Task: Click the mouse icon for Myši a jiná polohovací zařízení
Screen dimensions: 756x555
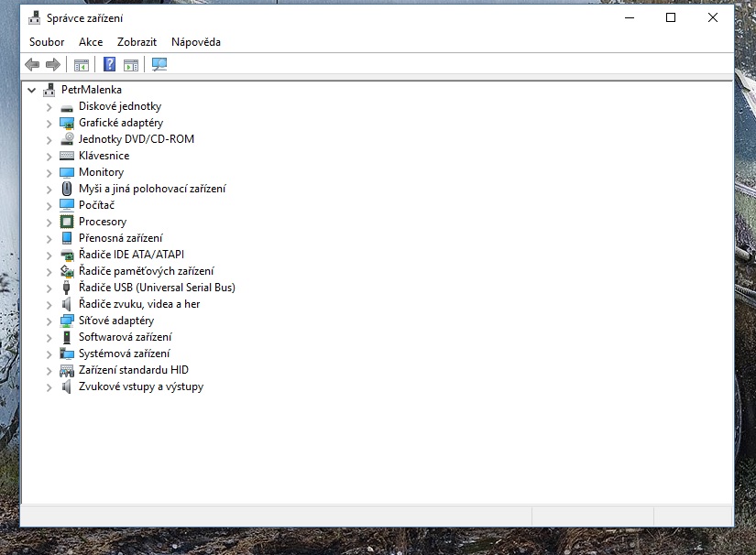Action: point(67,189)
